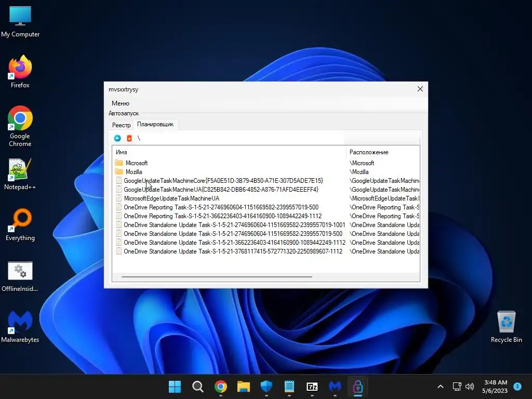
Task: Open Malwarebytes from the taskbar
Action: pos(335,387)
